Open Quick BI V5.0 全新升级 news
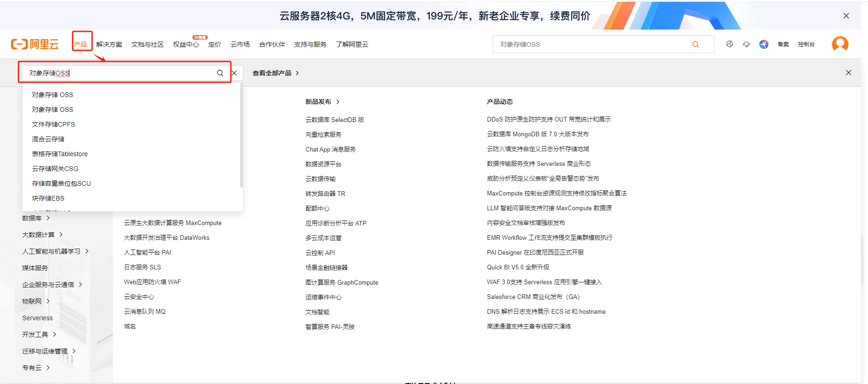The width and height of the screenshot is (868, 384). (518, 267)
